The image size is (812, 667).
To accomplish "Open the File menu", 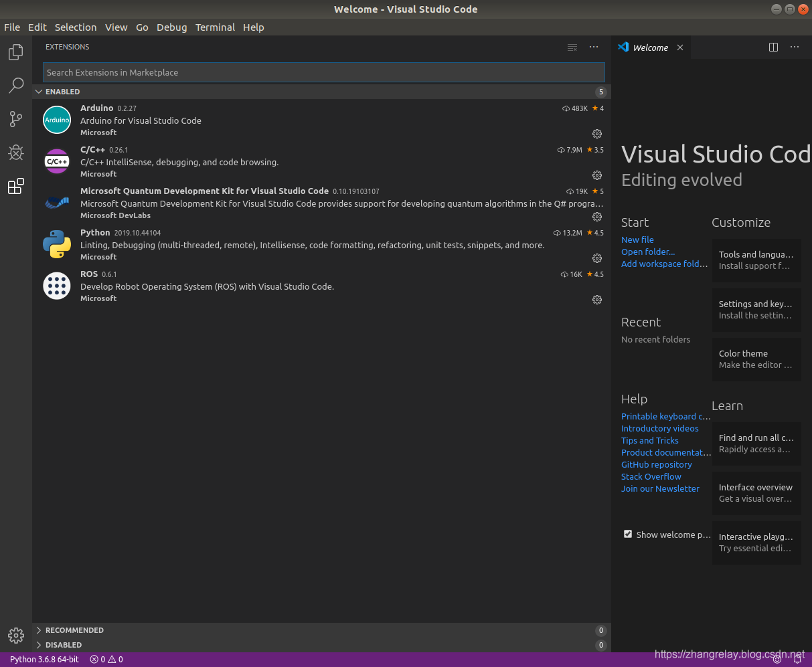I will [x=12, y=27].
